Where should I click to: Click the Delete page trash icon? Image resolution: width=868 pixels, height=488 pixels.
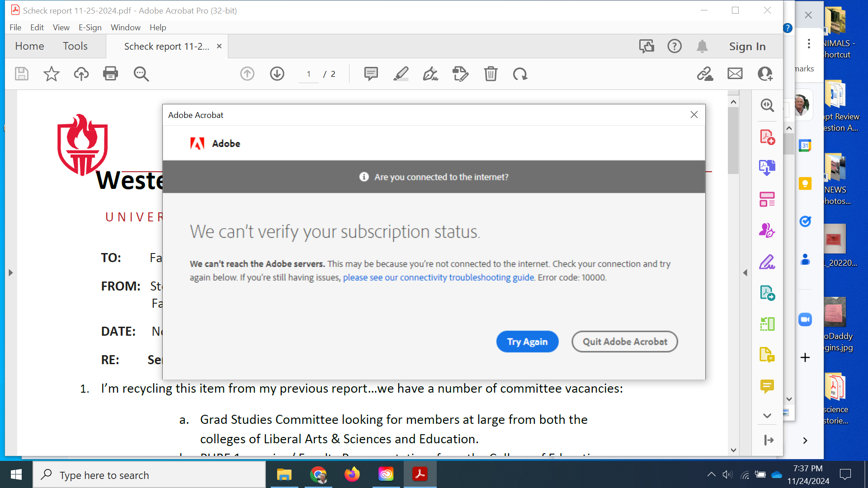click(491, 74)
